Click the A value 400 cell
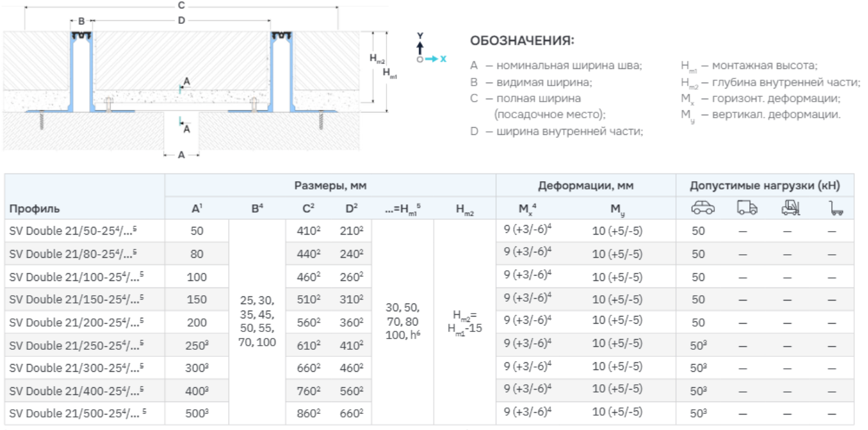The image size is (868, 430). (x=197, y=391)
